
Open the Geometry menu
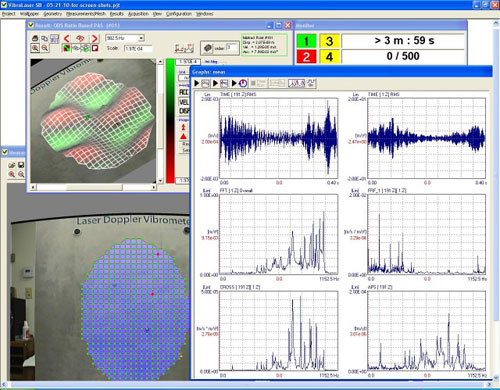tap(53, 14)
